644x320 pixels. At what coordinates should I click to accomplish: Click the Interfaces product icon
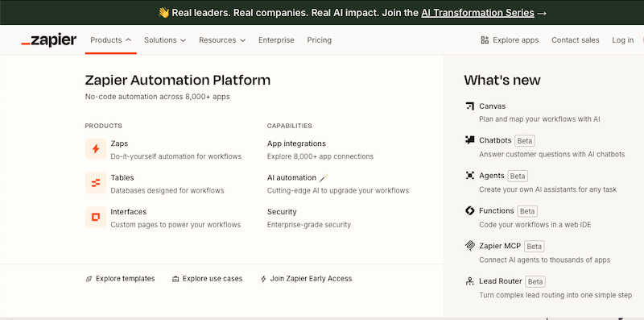click(96, 217)
